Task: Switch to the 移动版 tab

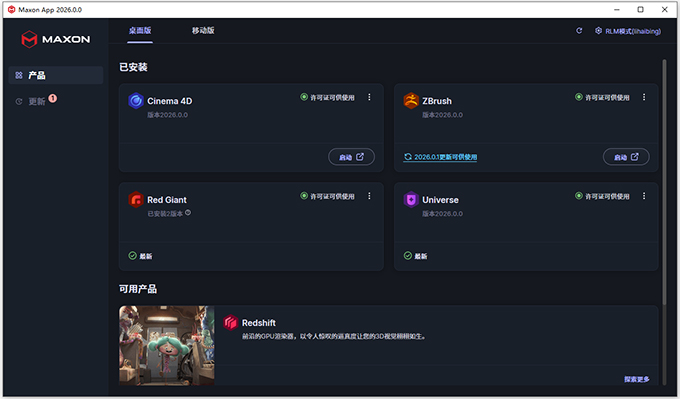Action: tap(203, 30)
